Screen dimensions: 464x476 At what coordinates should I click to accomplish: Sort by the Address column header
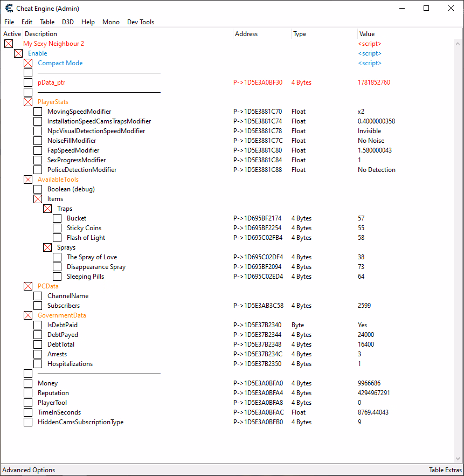coord(246,34)
